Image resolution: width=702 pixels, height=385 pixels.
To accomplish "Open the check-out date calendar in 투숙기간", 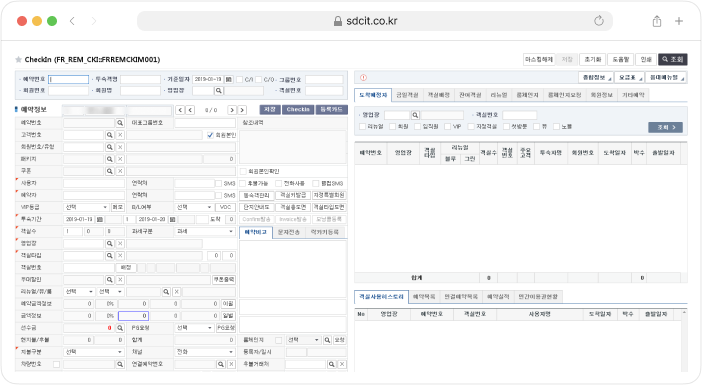I will coord(172,219).
